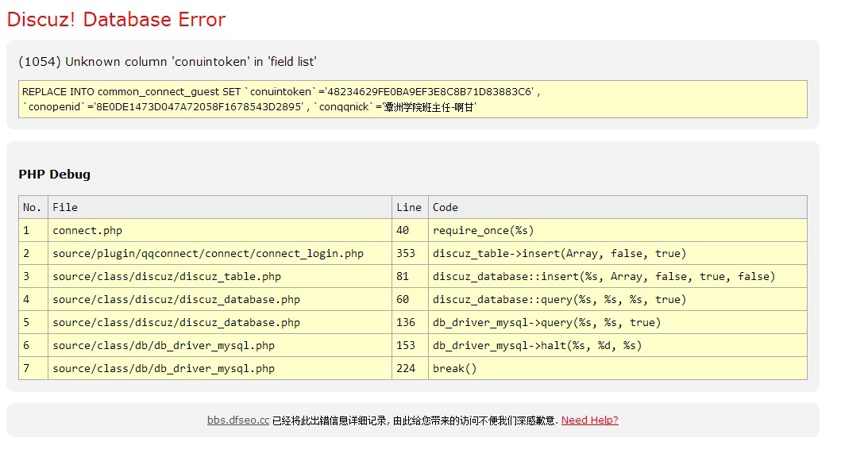Click the db_driver_mysql->halt code cell
Screen dimensions: 868x453
537,346
